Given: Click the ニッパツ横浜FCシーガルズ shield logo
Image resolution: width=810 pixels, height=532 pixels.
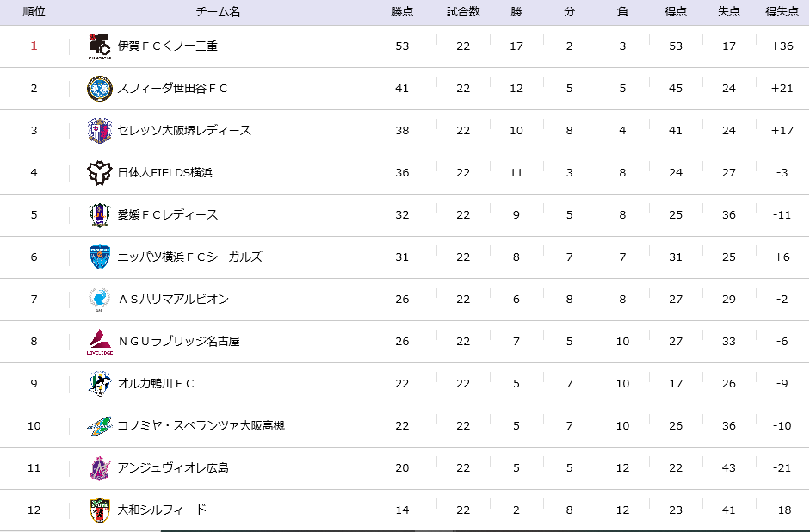Looking at the screenshot, I should (x=100, y=257).
